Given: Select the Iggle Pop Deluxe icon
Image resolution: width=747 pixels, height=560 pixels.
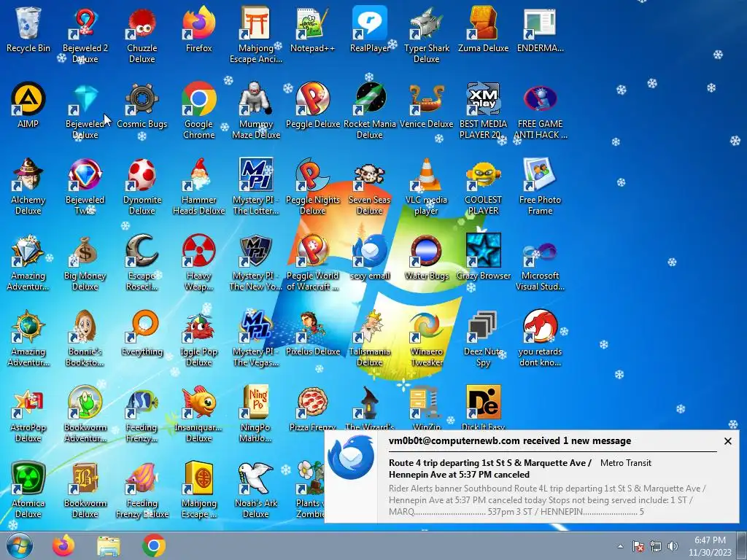Looking at the screenshot, I should click(199, 338).
